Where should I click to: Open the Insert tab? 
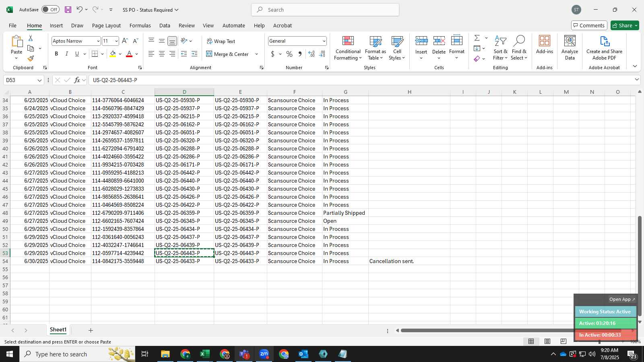point(56,25)
